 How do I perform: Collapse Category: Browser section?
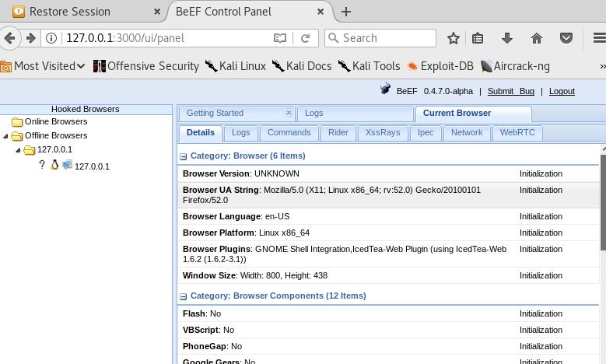click(183, 156)
